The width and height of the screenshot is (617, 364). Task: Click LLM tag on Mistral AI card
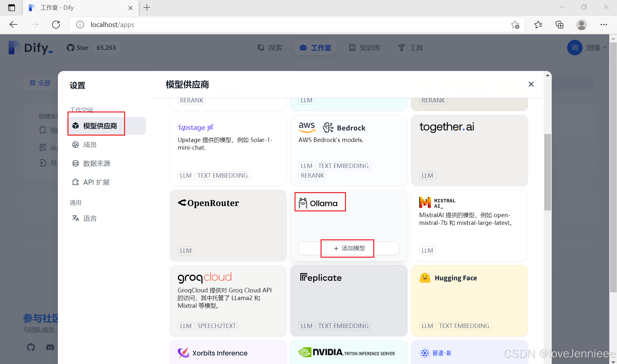(x=427, y=251)
